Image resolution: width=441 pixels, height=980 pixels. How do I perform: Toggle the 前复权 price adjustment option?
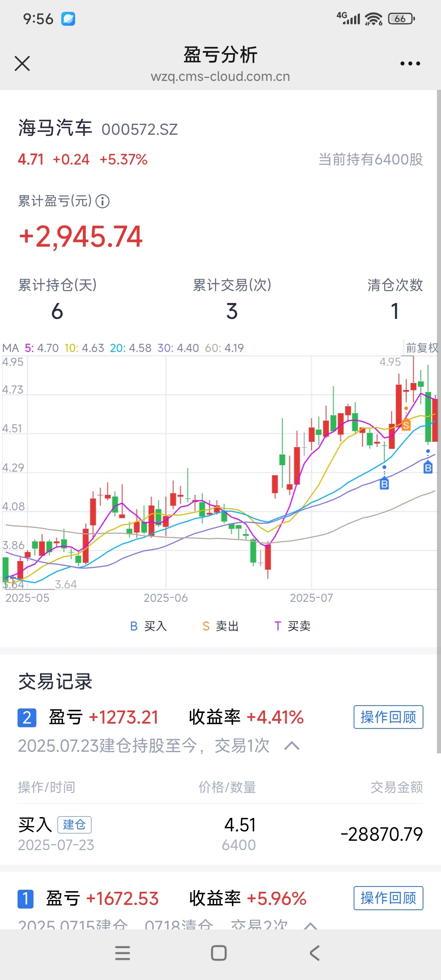tap(422, 347)
